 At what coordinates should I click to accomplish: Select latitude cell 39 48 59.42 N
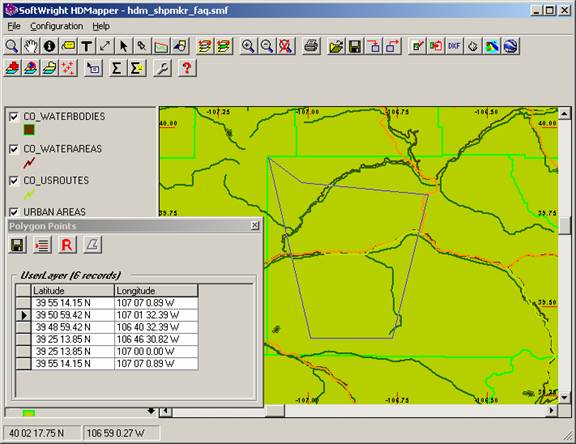pos(73,327)
